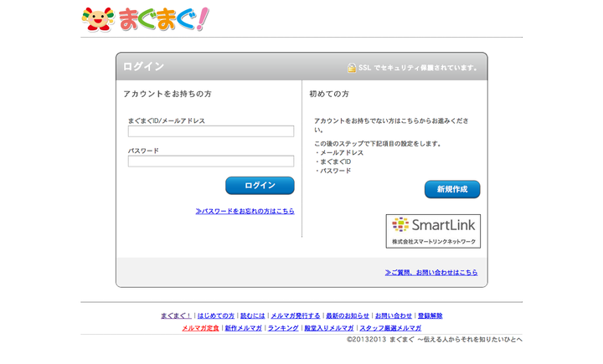Open the まぐまぐ！ footer link
Image resolution: width=603 pixels, height=364 pixels.
pyautogui.click(x=176, y=315)
